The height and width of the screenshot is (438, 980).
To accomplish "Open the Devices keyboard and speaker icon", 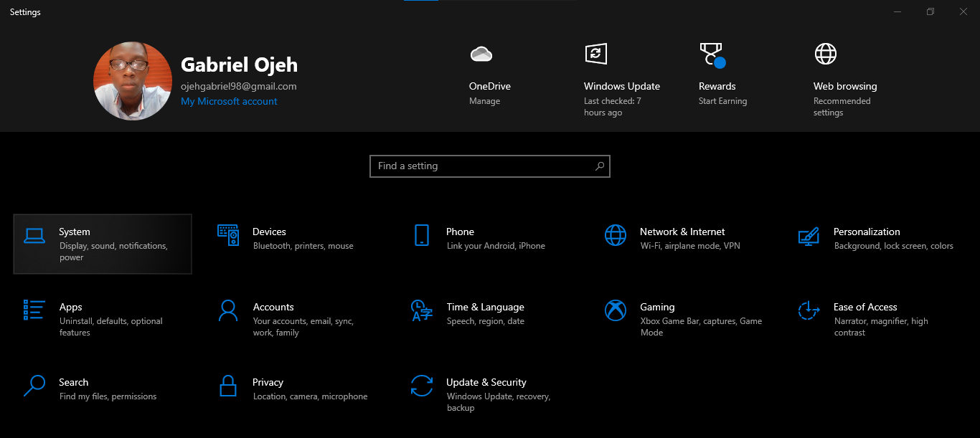I will tap(228, 235).
